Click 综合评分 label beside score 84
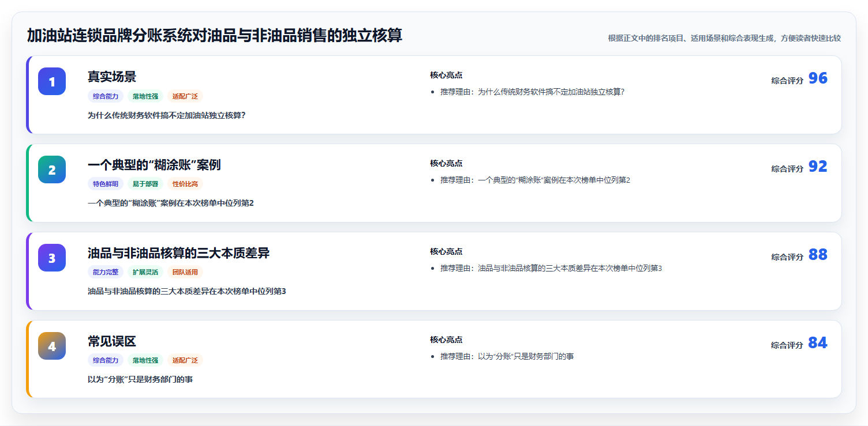Viewport: 868px width, 426px height. tap(787, 345)
